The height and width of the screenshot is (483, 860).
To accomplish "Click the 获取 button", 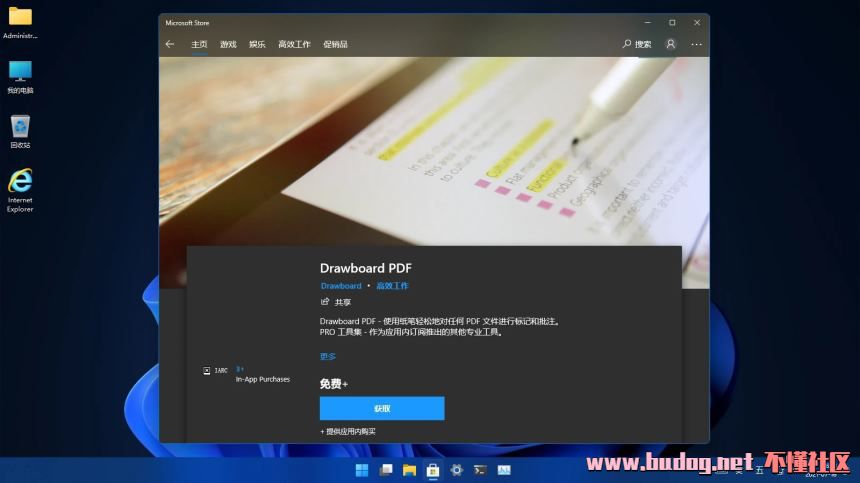I will (382, 408).
